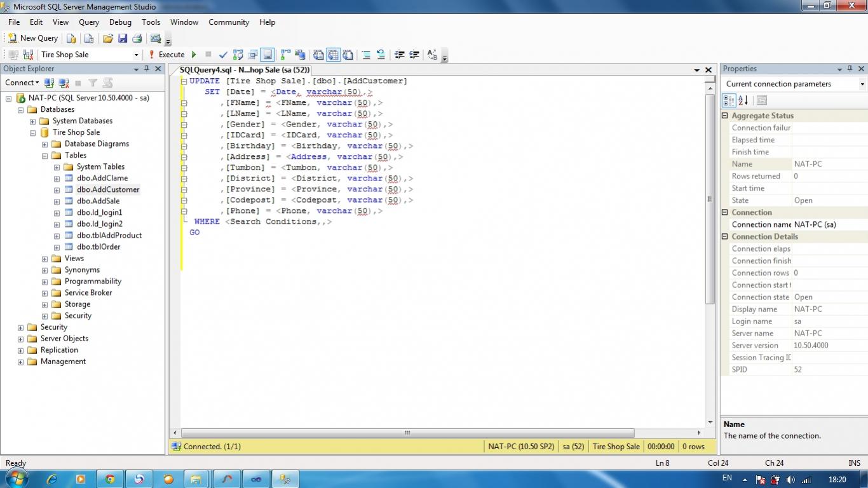The width and height of the screenshot is (868, 488).
Task: Switch Properties to Categorized view
Action: (729, 100)
